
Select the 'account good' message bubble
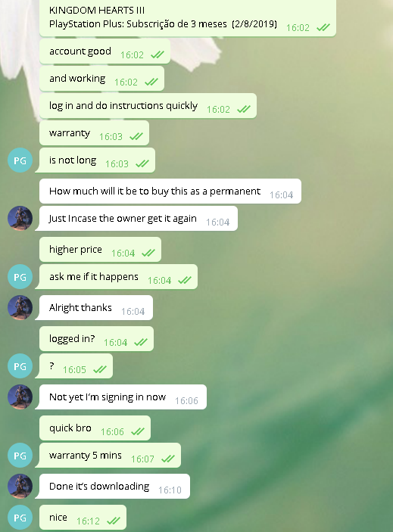(x=104, y=51)
